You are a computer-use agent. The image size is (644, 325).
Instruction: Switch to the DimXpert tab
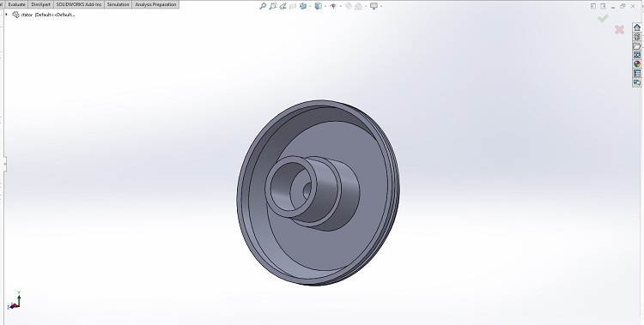click(x=40, y=4)
